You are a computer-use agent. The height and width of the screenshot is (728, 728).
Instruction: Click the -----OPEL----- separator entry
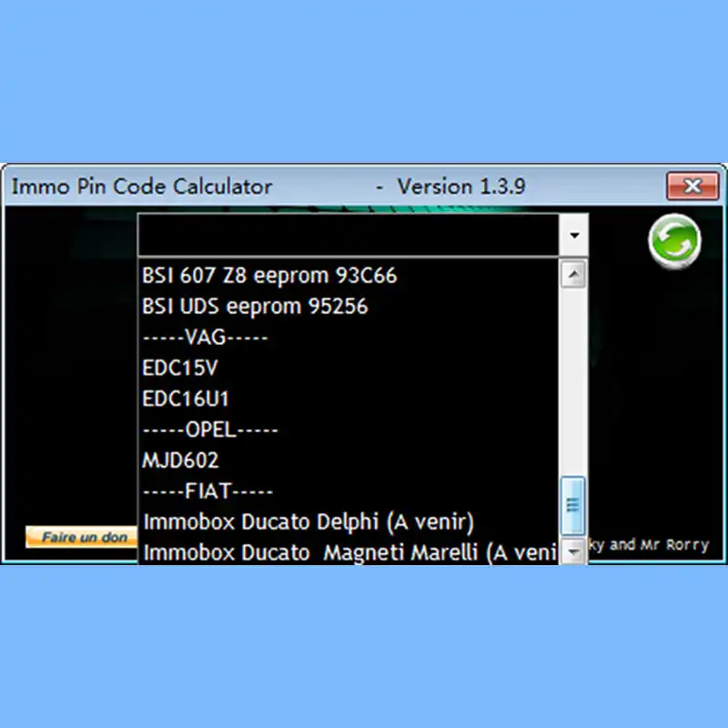point(349,430)
